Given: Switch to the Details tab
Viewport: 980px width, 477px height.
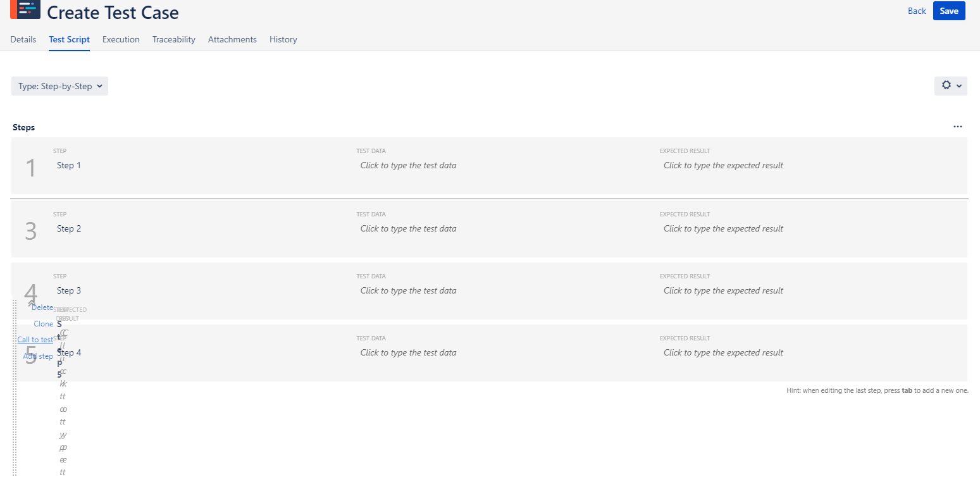Looking at the screenshot, I should click(23, 39).
